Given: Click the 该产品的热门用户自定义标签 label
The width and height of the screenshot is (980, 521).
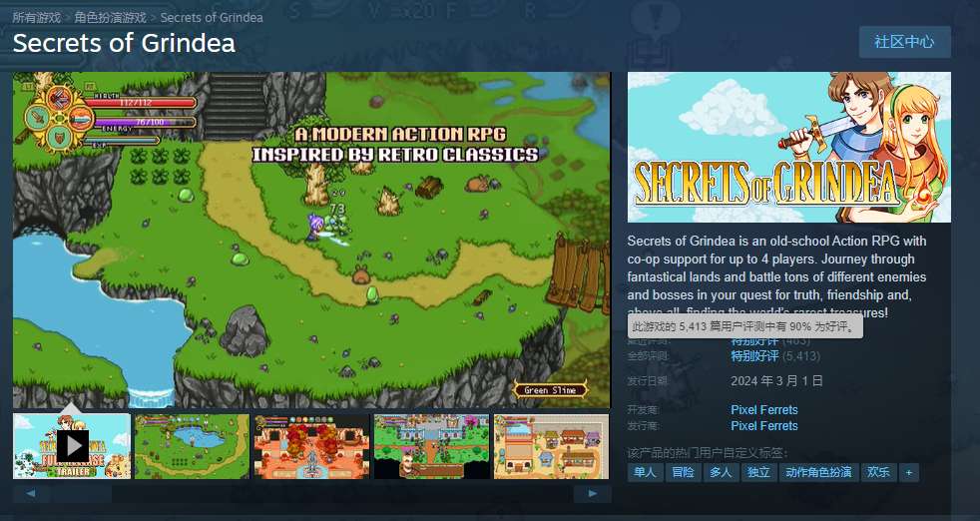Looking at the screenshot, I should (708, 453).
